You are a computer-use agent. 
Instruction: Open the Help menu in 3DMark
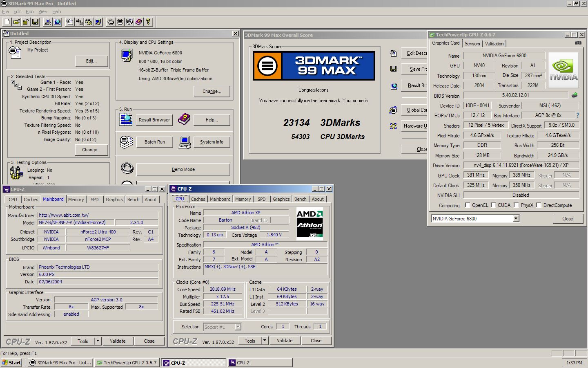[57, 11]
